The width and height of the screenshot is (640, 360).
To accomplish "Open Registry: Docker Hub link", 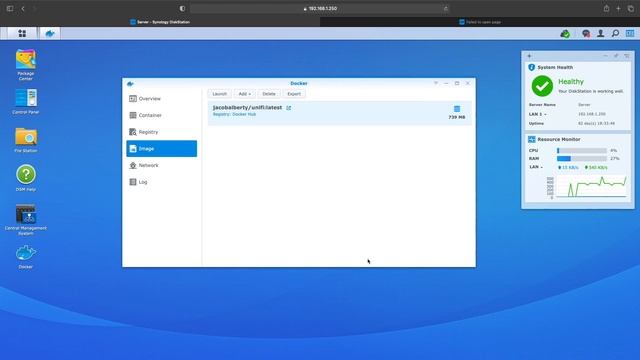I will (234, 114).
